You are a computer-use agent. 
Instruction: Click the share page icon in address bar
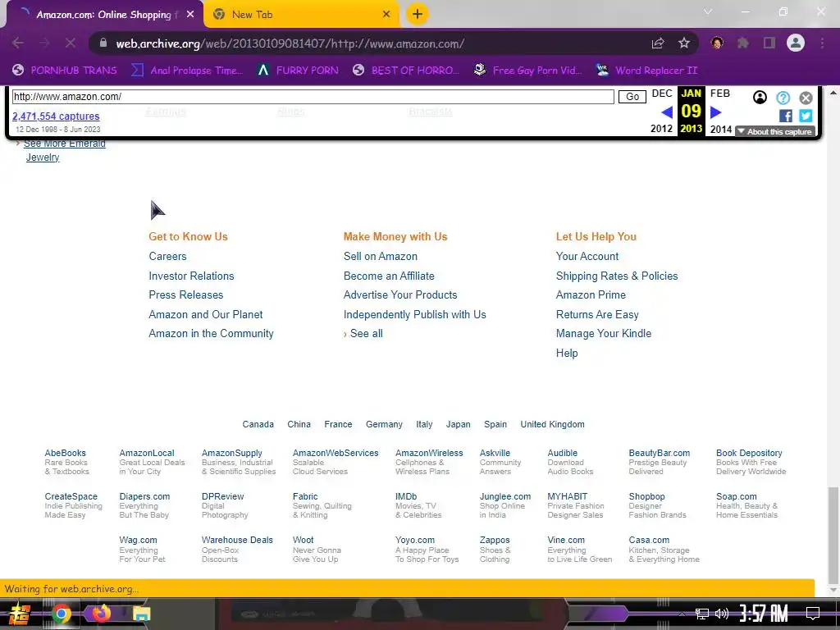click(x=658, y=43)
